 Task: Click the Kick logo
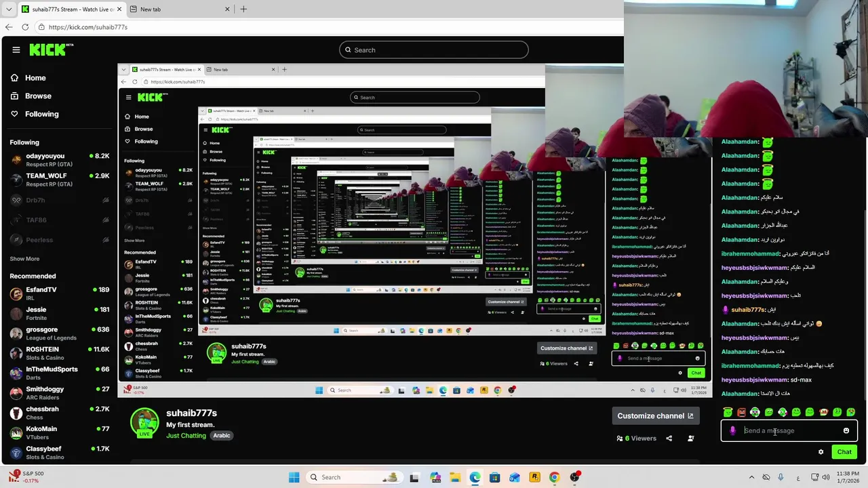tap(51, 49)
